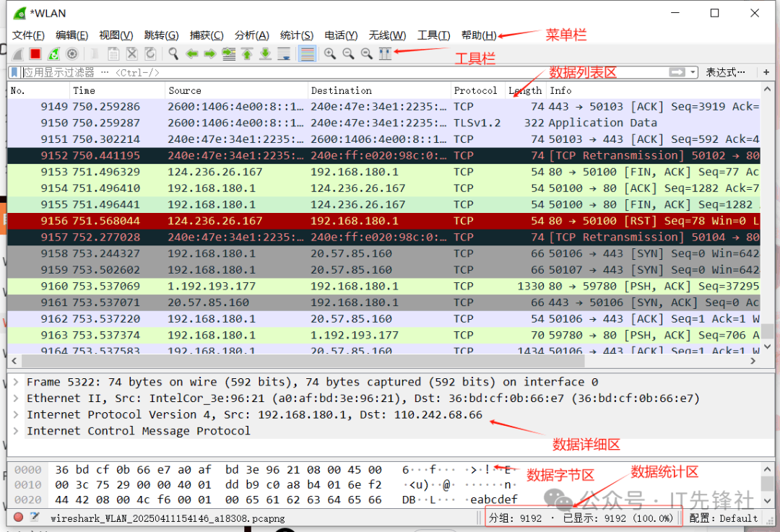
Task: Go to the previous packet arrow
Action: (192, 54)
